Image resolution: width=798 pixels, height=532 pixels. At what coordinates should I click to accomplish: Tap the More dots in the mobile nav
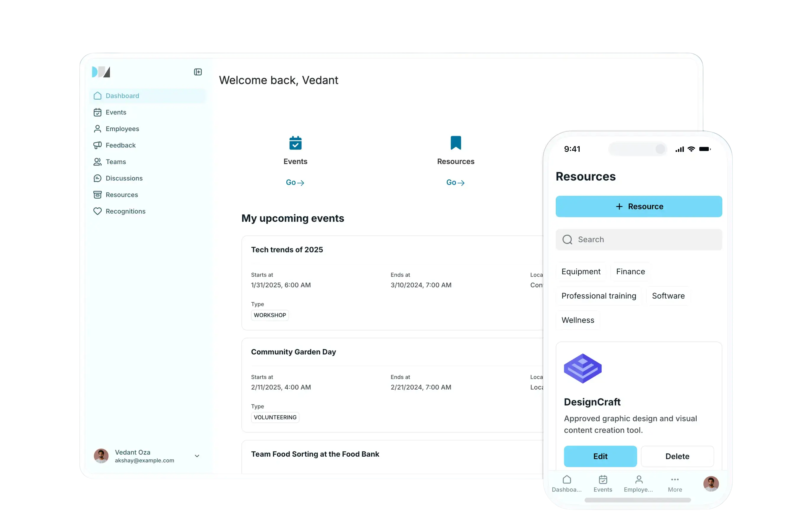(x=674, y=480)
